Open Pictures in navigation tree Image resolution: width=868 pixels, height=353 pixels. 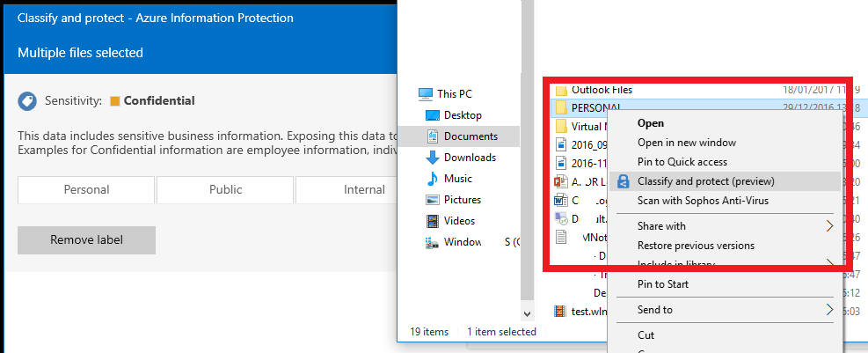click(x=463, y=200)
